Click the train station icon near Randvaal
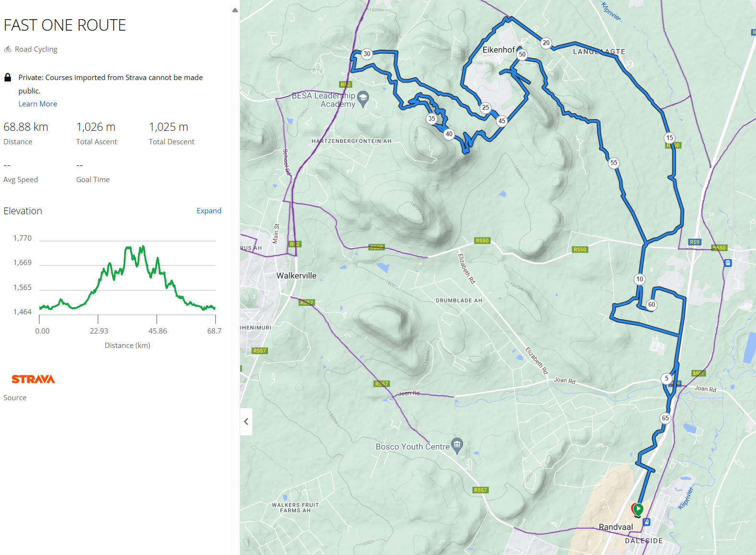 (x=647, y=522)
